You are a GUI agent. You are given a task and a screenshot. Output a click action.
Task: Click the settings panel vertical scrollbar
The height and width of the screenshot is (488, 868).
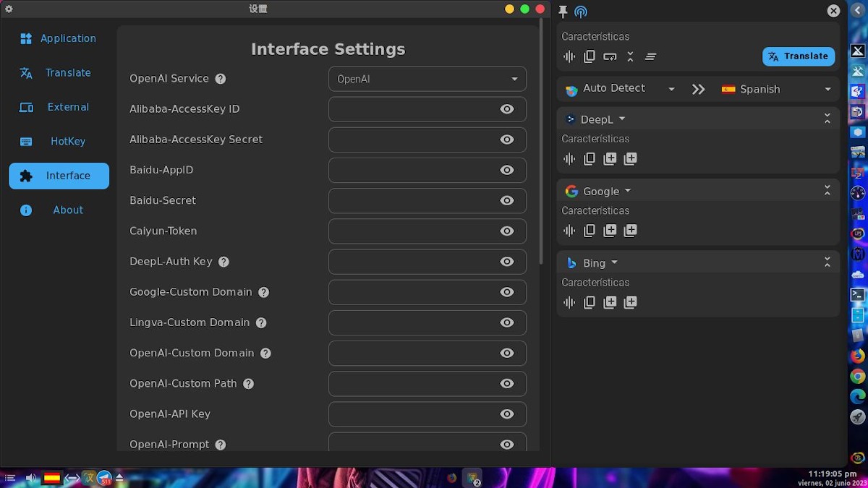coord(542,145)
